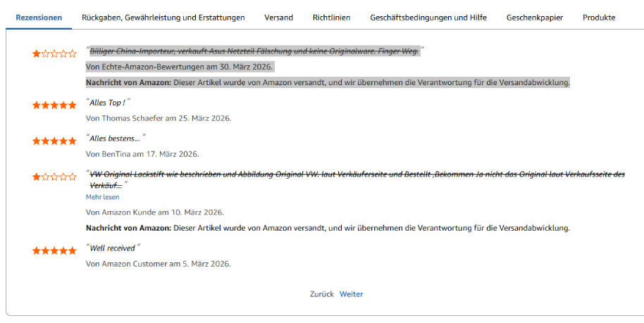
Task: Open the Produkte tab
Action: [599, 18]
